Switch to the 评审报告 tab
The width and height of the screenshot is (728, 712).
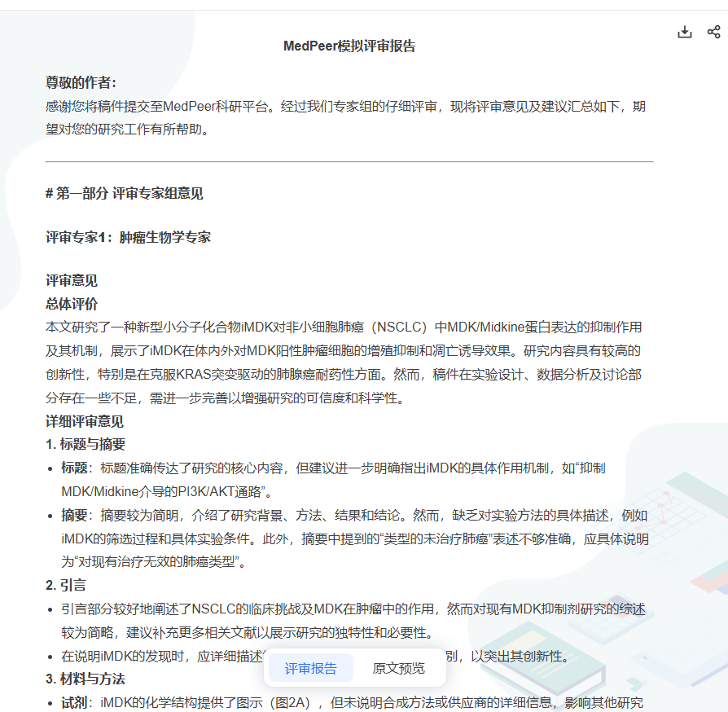[x=310, y=668]
